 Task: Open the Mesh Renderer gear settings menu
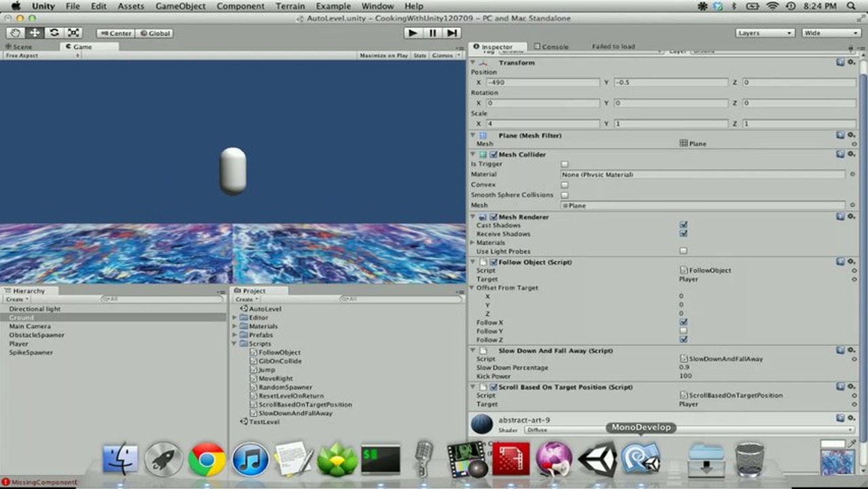click(x=851, y=217)
